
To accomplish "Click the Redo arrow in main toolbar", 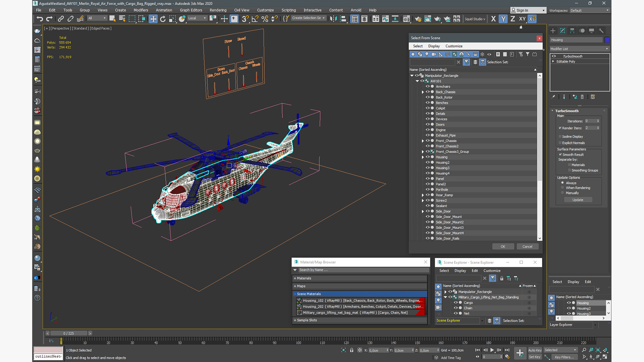I will pos(49,19).
